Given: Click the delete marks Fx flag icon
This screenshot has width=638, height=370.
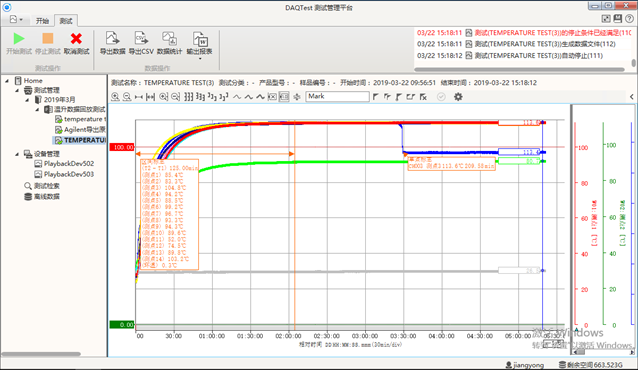Looking at the screenshot, I should point(423,97).
